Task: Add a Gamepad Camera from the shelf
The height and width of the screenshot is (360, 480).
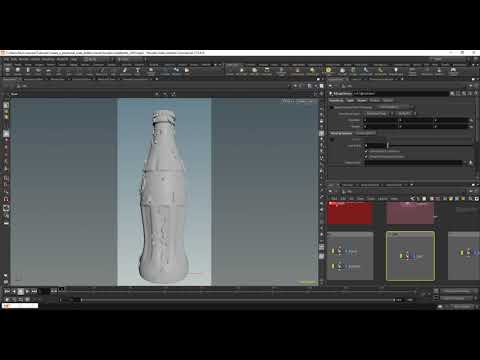Action: click(x=453, y=71)
